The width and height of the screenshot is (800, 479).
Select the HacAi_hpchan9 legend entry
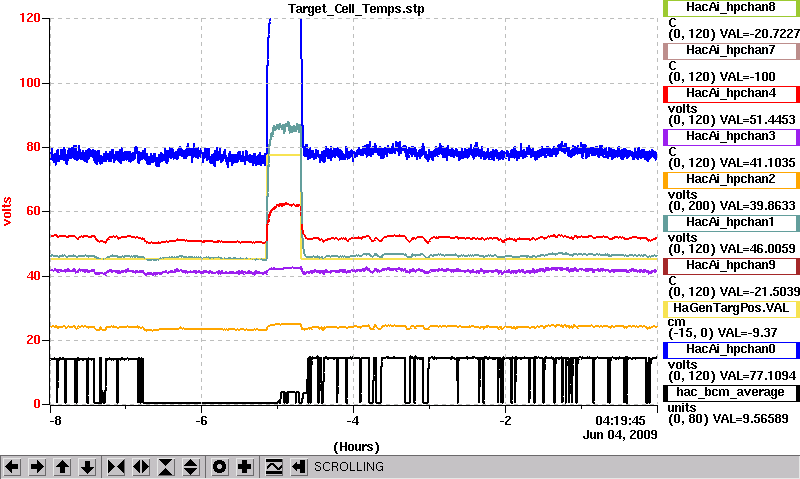click(x=731, y=266)
